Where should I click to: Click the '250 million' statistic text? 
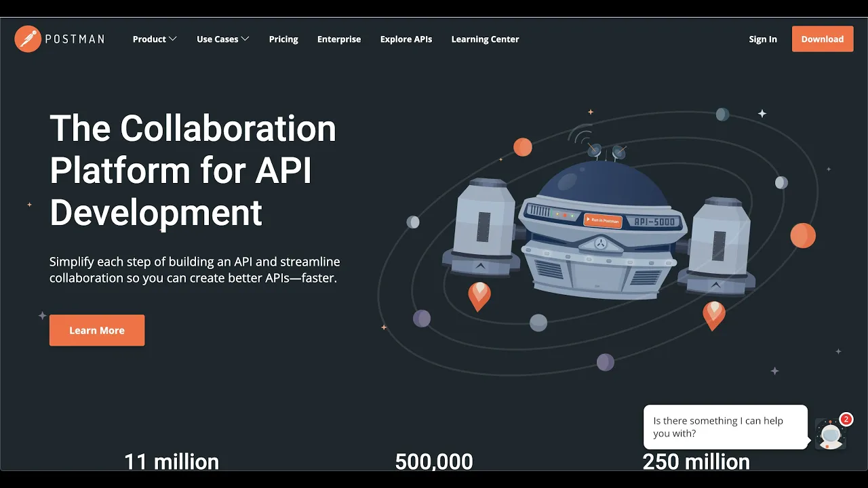coord(696,462)
